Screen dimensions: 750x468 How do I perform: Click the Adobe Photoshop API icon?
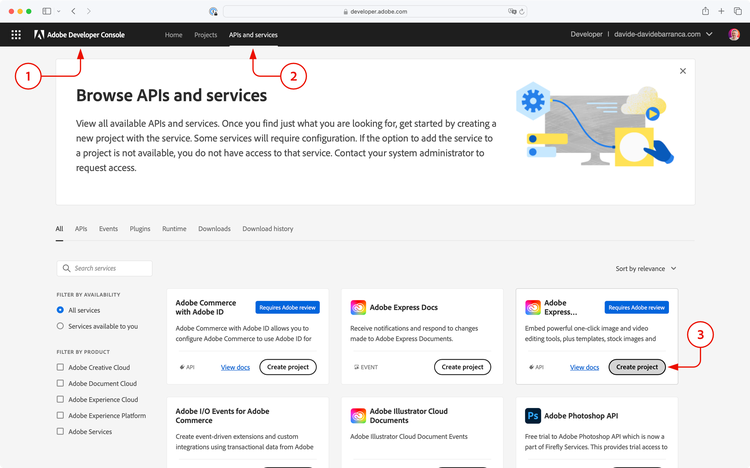pyautogui.click(x=533, y=414)
